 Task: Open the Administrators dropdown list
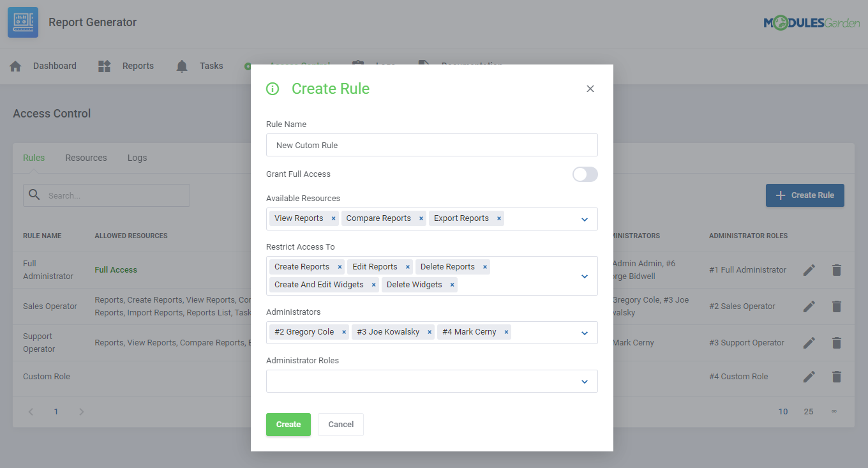point(584,333)
